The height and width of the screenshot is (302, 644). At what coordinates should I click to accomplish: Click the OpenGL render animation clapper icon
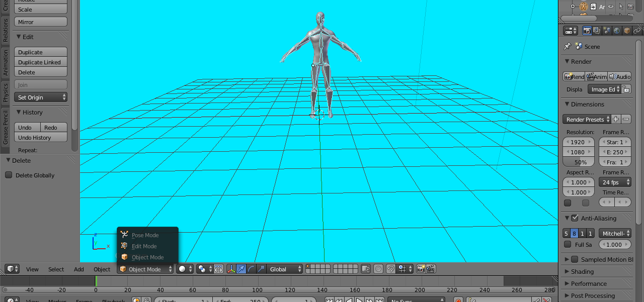point(431,269)
